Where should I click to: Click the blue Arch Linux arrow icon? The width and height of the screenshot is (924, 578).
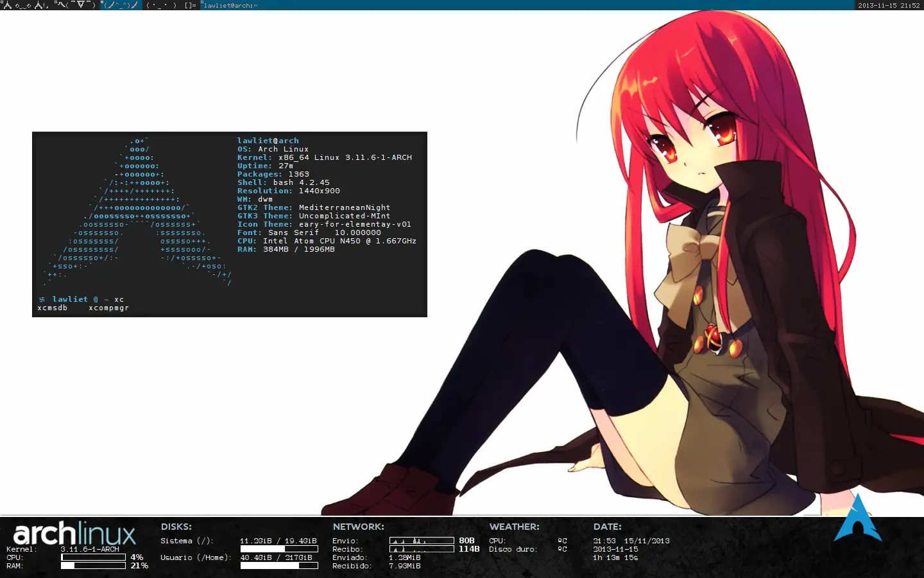857,518
